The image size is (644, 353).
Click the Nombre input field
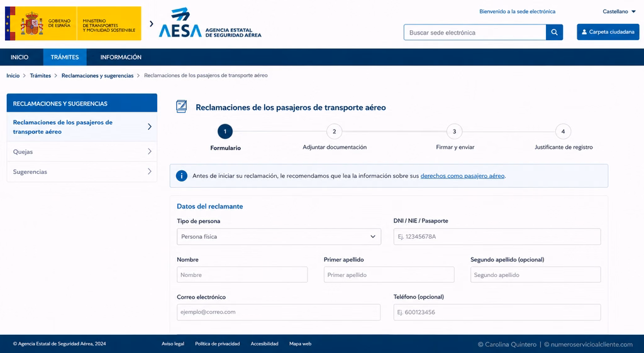pyautogui.click(x=242, y=274)
